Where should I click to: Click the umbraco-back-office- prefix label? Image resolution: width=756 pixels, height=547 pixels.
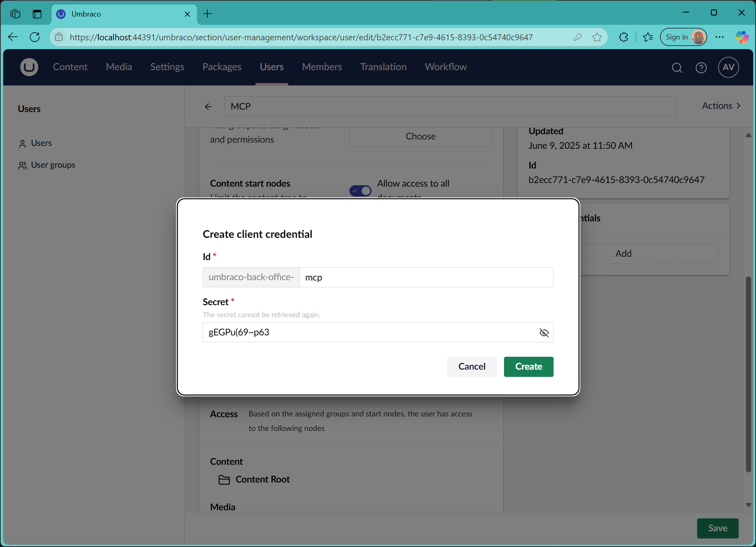[x=251, y=277]
